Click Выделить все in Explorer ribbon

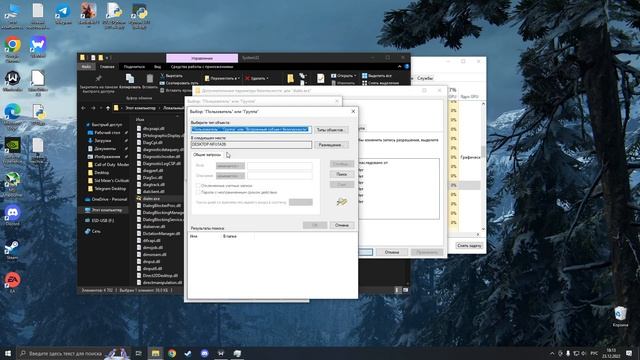click(377, 76)
